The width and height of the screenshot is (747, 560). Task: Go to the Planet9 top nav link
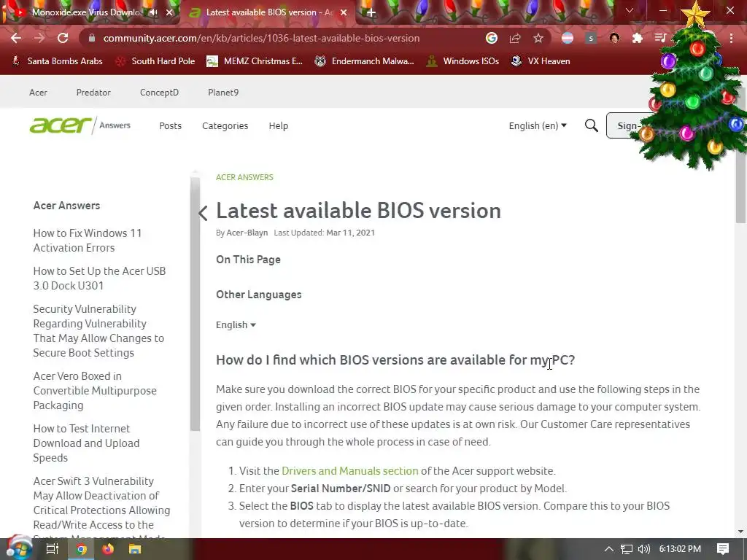tap(223, 93)
